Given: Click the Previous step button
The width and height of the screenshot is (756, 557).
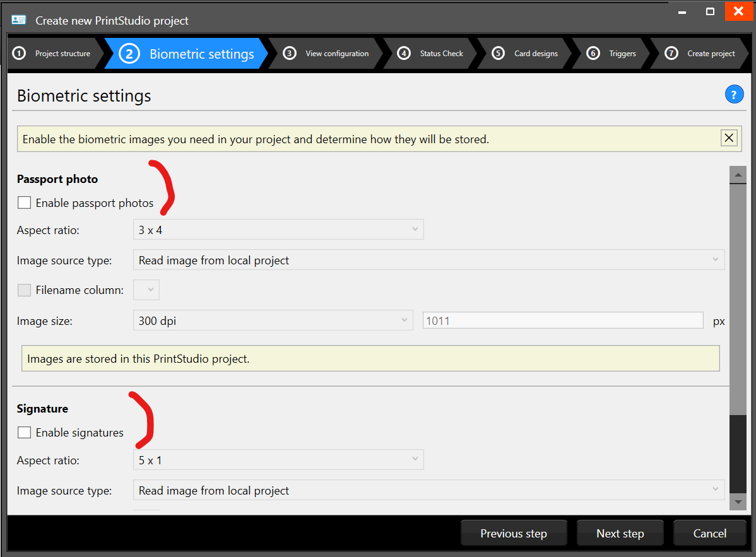Looking at the screenshot, I should (514, 533).
